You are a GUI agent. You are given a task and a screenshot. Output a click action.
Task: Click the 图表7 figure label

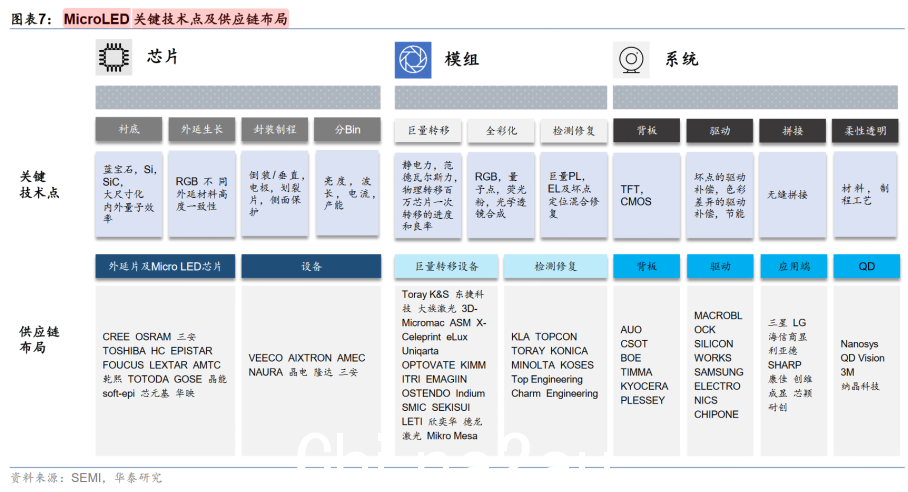31,19
